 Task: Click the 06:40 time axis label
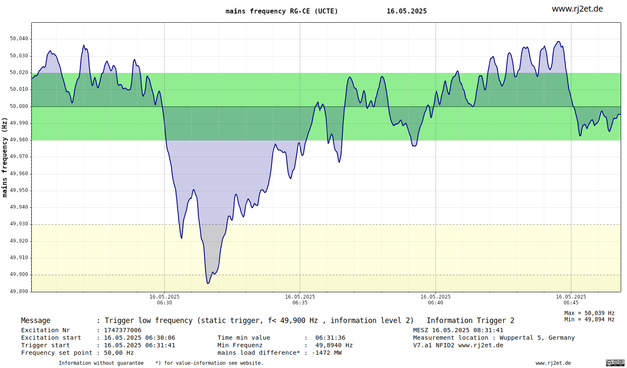tap(435, 300)
